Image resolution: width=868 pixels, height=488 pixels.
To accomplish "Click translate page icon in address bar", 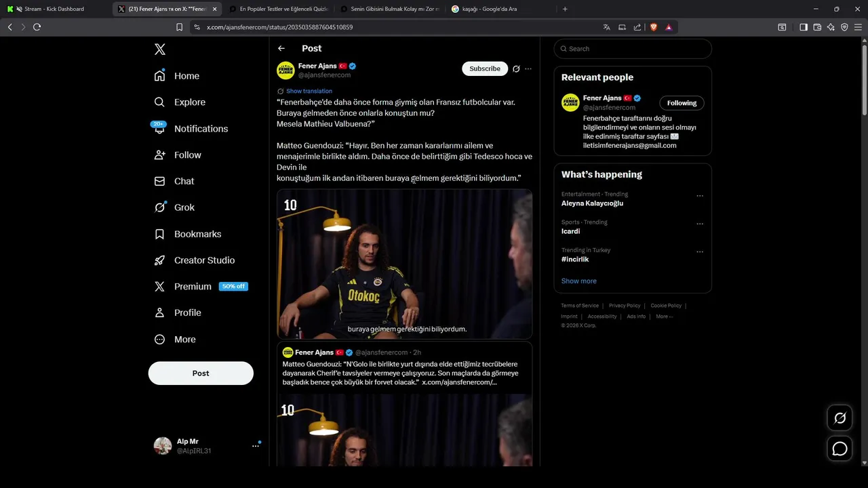I will click(x=606, y=27).
